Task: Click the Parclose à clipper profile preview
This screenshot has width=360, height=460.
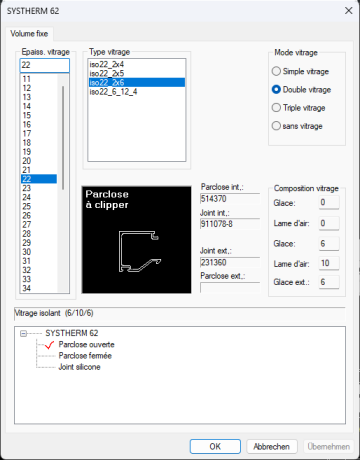Action: (x=137, y=240)
